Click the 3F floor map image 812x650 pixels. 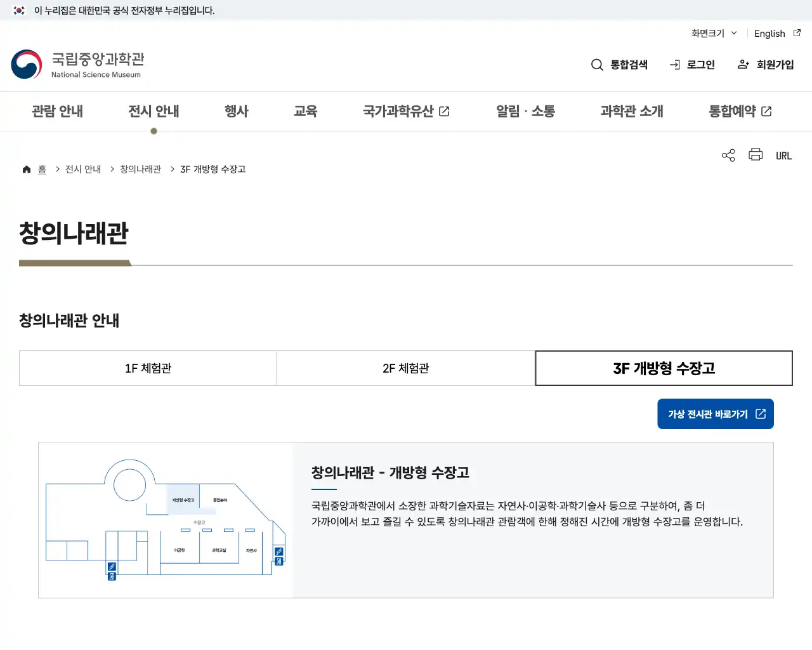(x=165, y=519)
